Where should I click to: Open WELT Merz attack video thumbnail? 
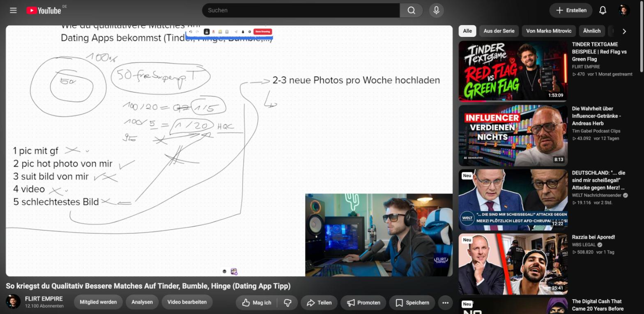click(x=513, y=199)
